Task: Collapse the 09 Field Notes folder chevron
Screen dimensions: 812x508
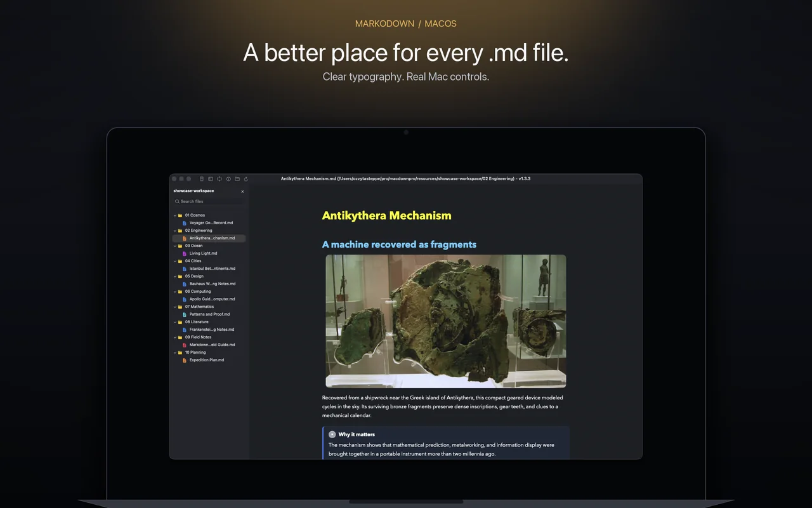Action: pyautogui.click(x=174, y=337)
